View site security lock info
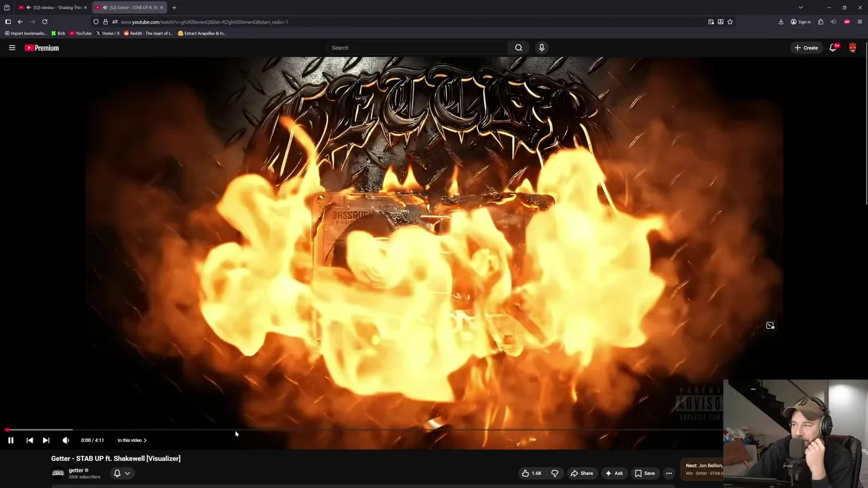Screen dimensions: 868x488 click(x=105, y=22)
